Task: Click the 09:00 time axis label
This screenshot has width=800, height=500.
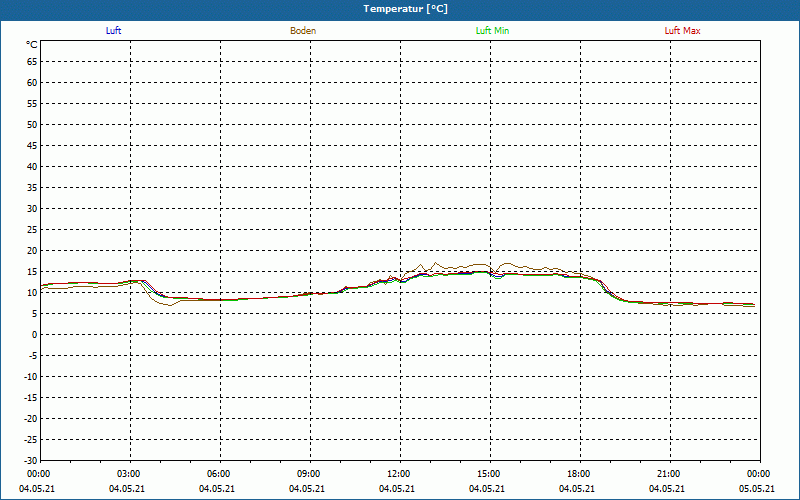Action: (310, 474)
